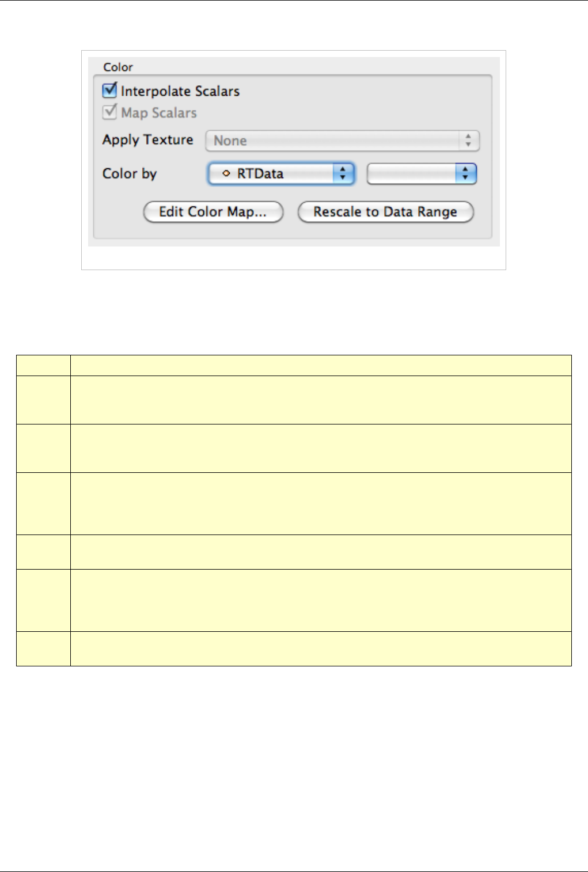Screen dimensions: 588x872
Task: Click the Interpolate Scalars text label
Action: (180, 91)
